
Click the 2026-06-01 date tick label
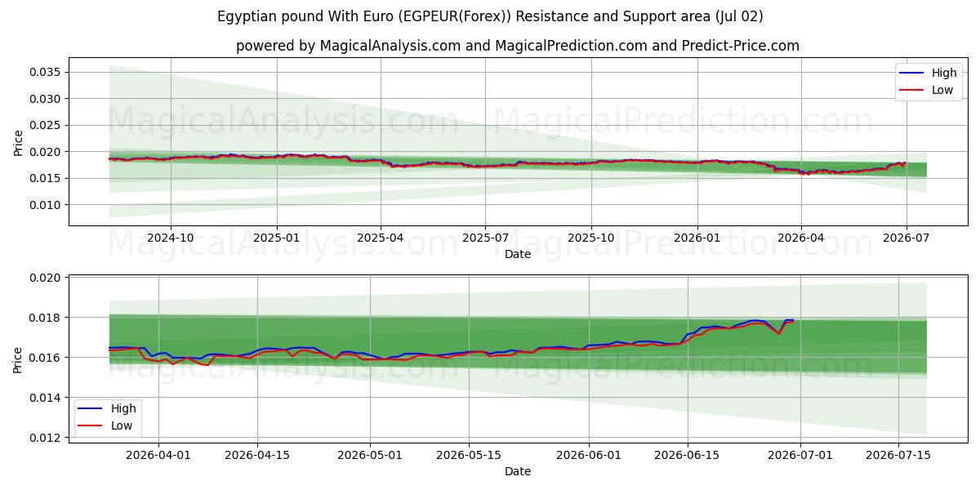[x=590, y=455]
